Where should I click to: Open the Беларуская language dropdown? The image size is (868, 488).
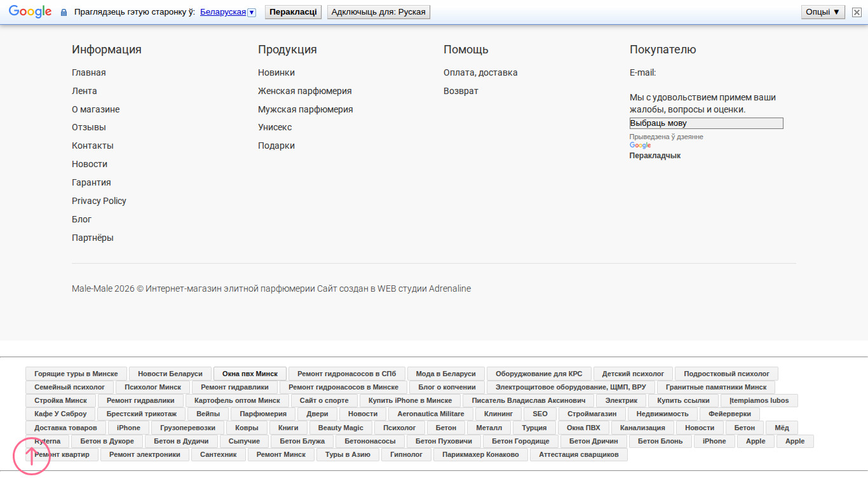227,12
